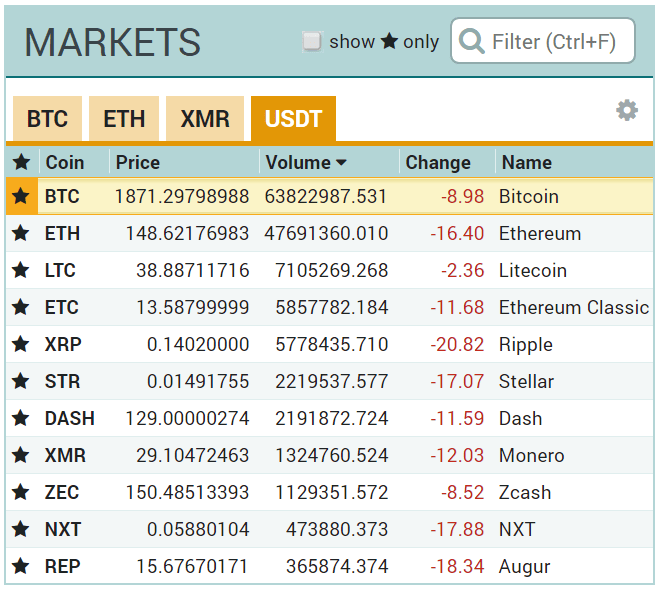Toggle the favorite star for REP row
This screenshot has width=661, height=590.
tap(21, 566)
